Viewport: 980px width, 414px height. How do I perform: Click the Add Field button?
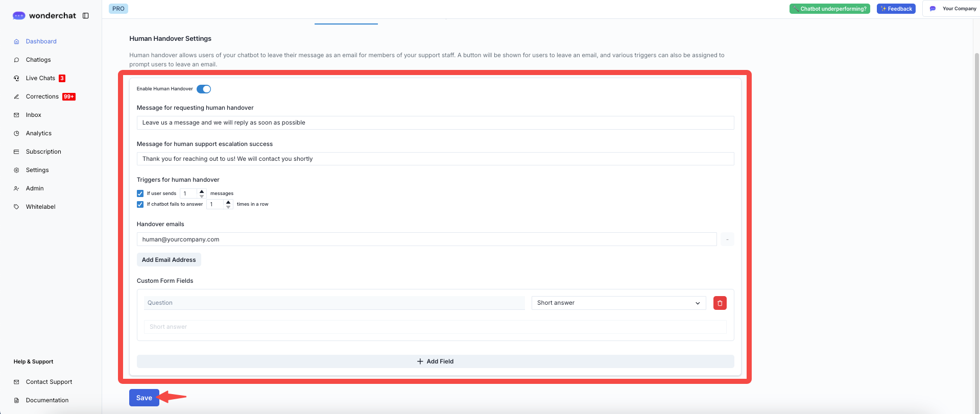(435, 361)
